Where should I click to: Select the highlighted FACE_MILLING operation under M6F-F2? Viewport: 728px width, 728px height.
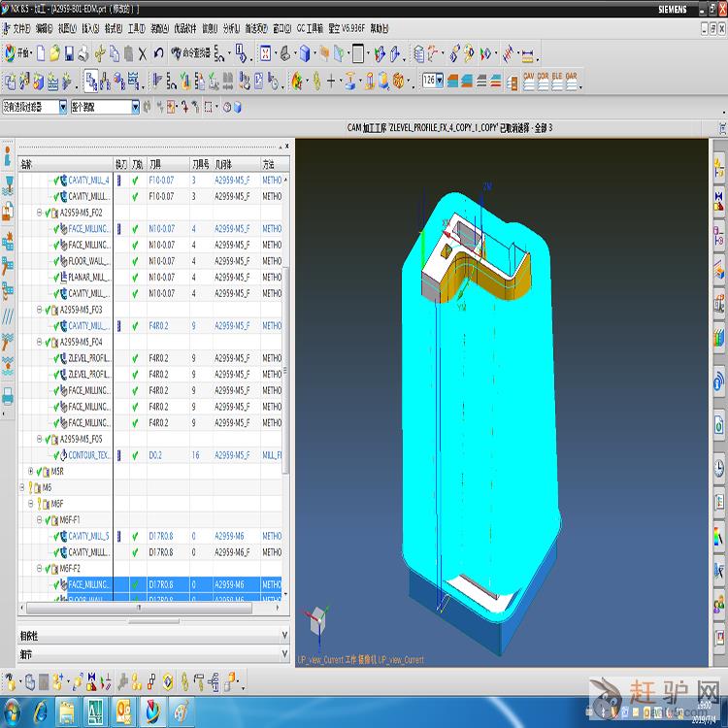pyautogui.click(x=87, y=584)
